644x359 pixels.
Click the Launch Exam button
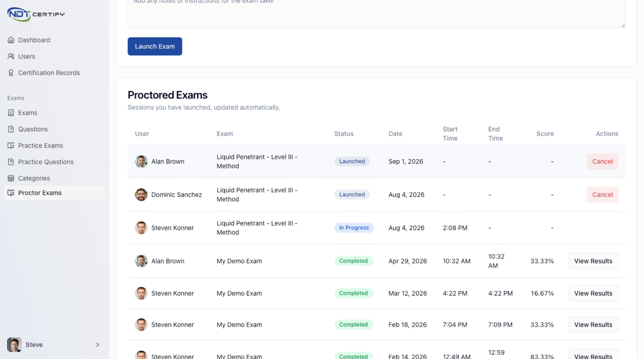[155, 46]
